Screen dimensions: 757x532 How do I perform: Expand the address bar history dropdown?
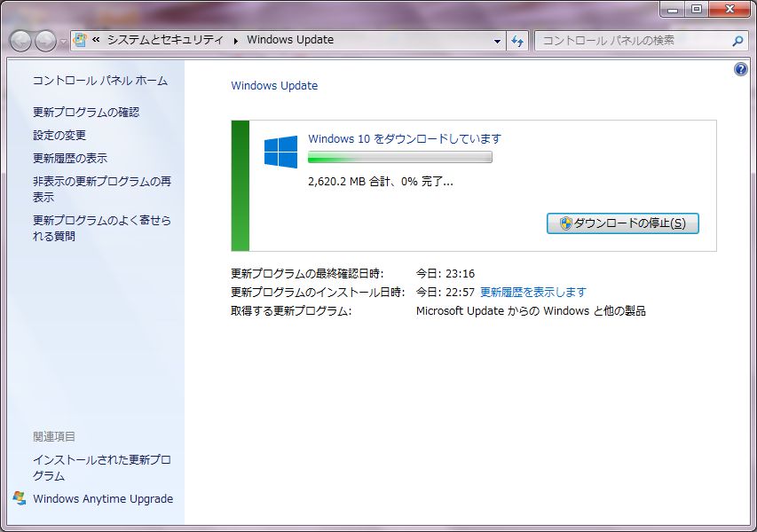point(497,41)
